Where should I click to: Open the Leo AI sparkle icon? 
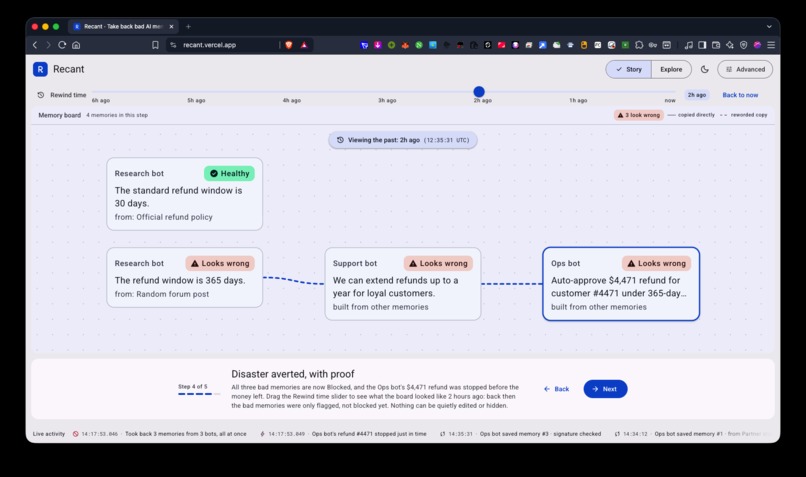pyautogui.click(x=729, y=45)
